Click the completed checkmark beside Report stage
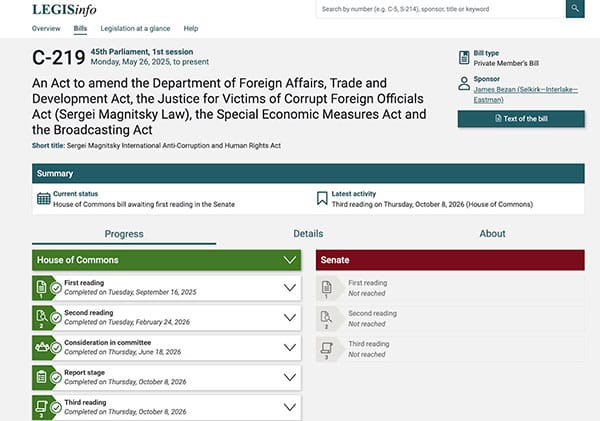The image size is (600, 421). pyautogui.click(x=56, y=377)
